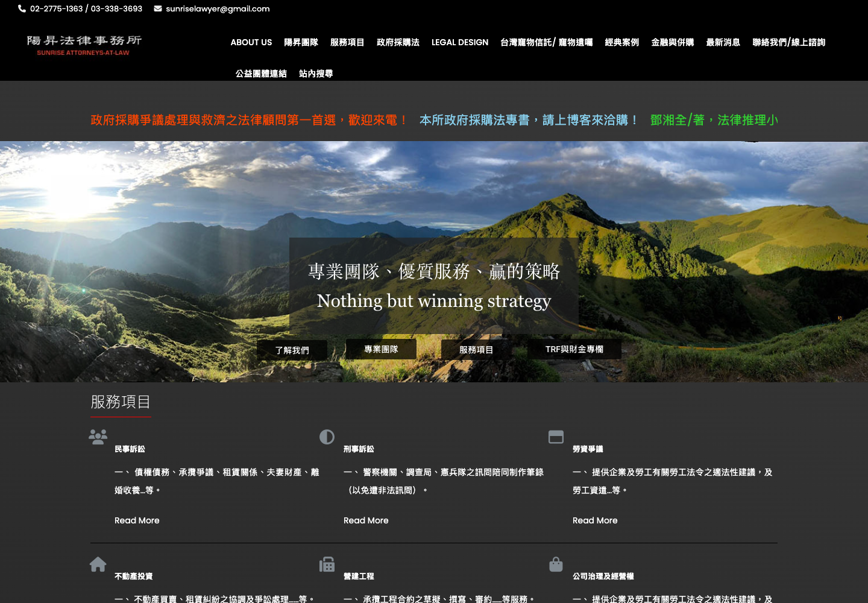
Task: Open 服務項目 in the top navigation menu
Action: coord(347,42)
